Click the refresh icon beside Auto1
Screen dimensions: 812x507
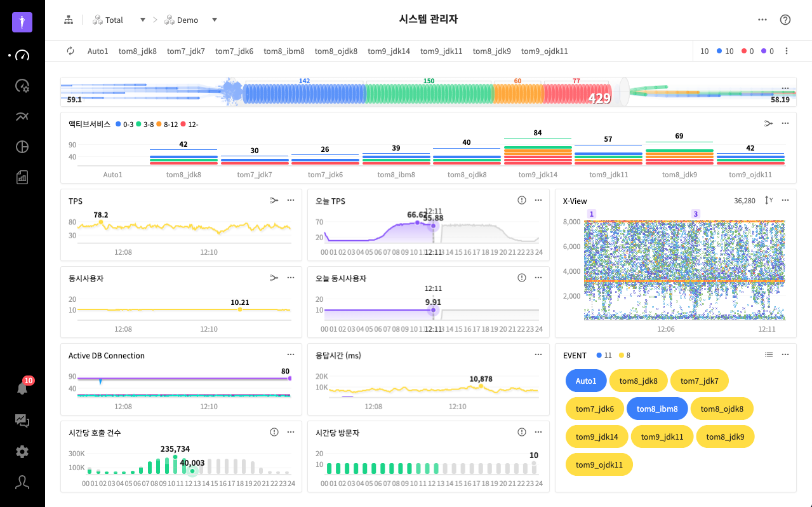tap(70, 51)
